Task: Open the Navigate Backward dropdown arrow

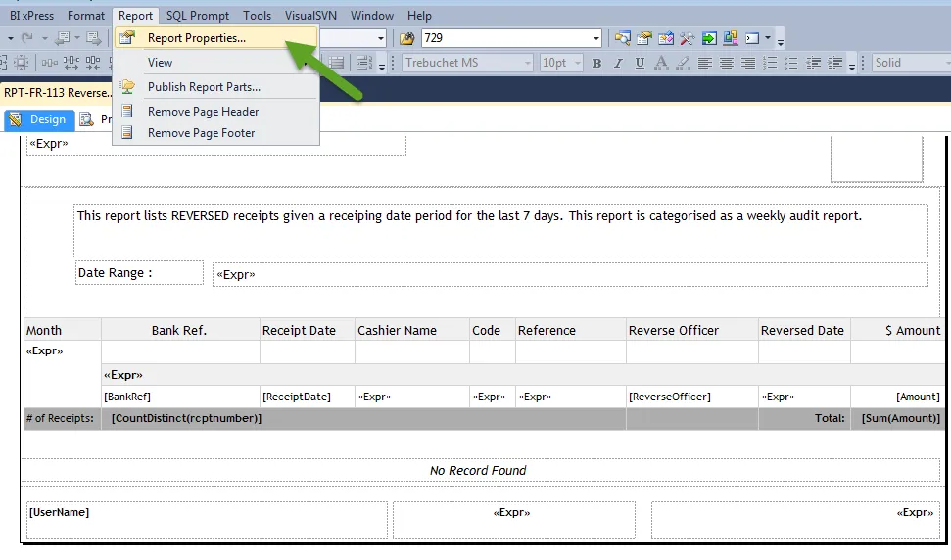Action: pos(77,38)
